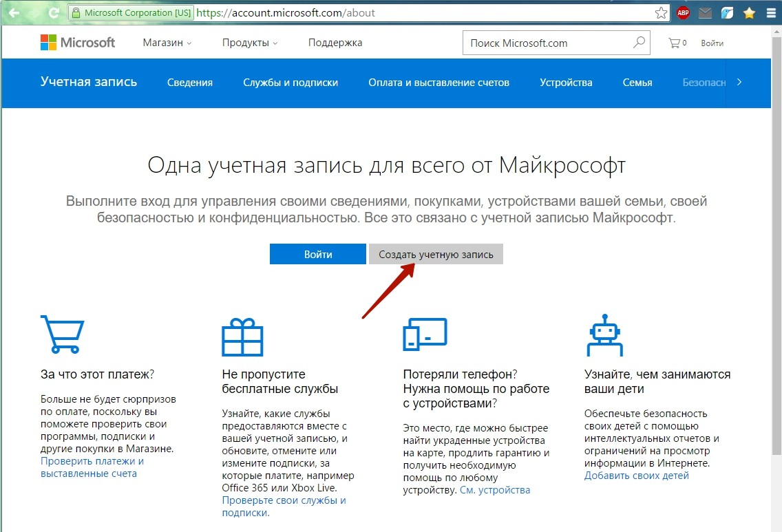This screenshot has width=782, height=532.
Task: Select the Семья tab
Action: click(637, 83)
